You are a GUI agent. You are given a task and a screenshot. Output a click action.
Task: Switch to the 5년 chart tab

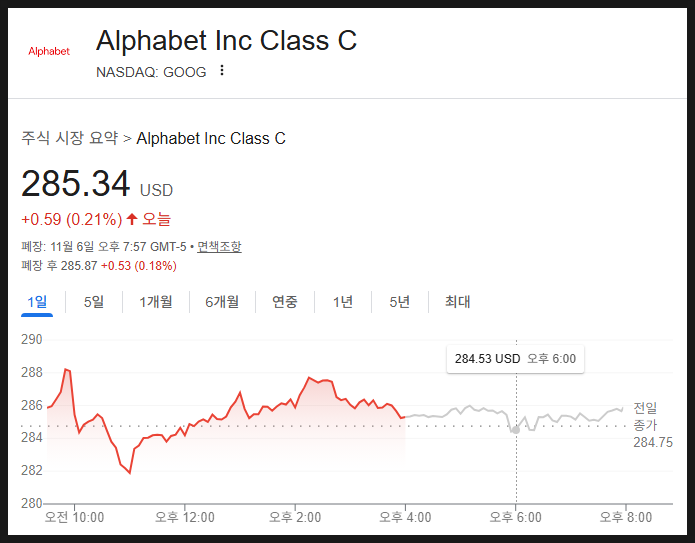coord(399,302)
